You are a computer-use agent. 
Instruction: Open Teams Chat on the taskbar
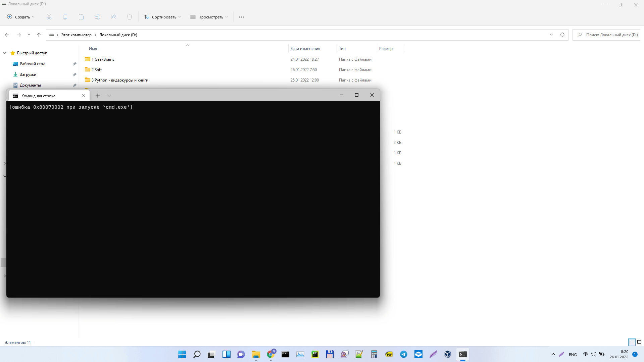click(x=241, y=354)
